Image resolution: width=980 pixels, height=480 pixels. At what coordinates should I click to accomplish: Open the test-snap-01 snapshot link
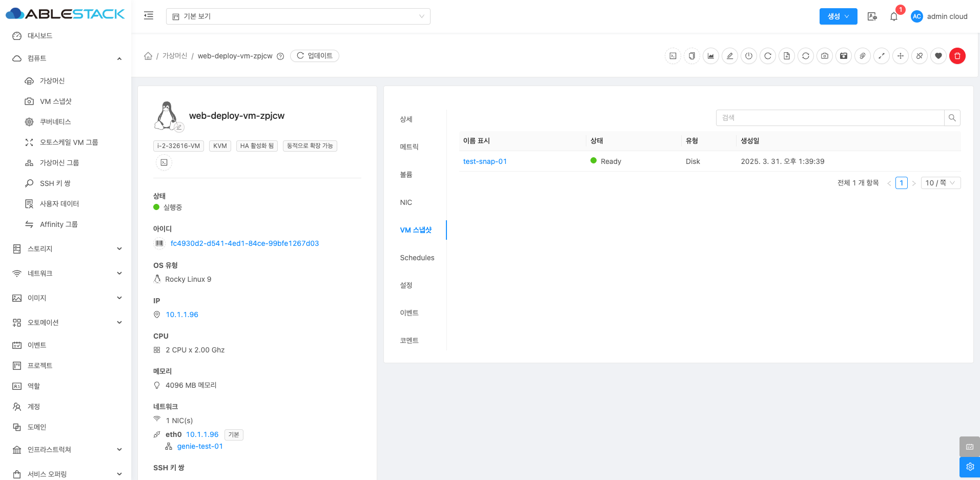[x=485, y=161]
